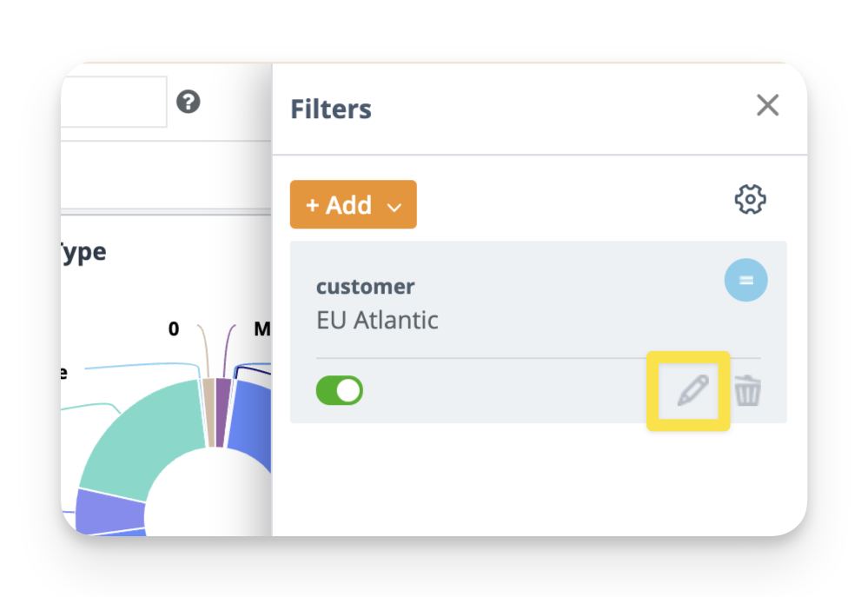The width and height of the screenshot is (868, 597).
Task: Delete the customer filter via trash icon
Action: click(747, 392)
